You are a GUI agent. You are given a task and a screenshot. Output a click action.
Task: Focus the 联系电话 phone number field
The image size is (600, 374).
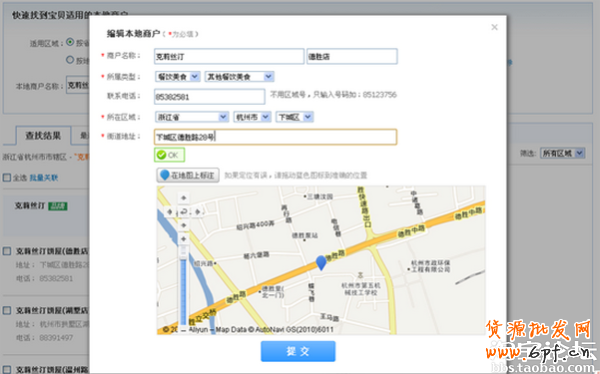(209, 96)
